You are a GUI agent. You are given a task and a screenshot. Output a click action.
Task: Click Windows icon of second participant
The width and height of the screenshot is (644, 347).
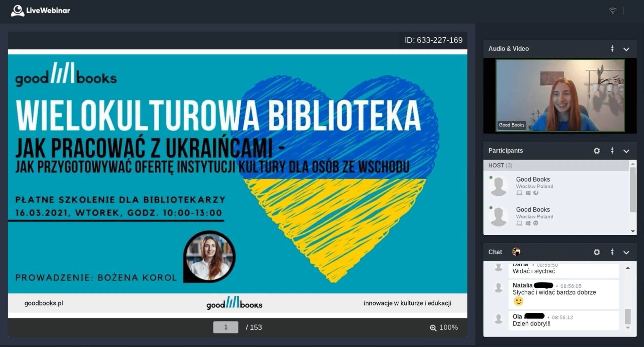(528, 223)
